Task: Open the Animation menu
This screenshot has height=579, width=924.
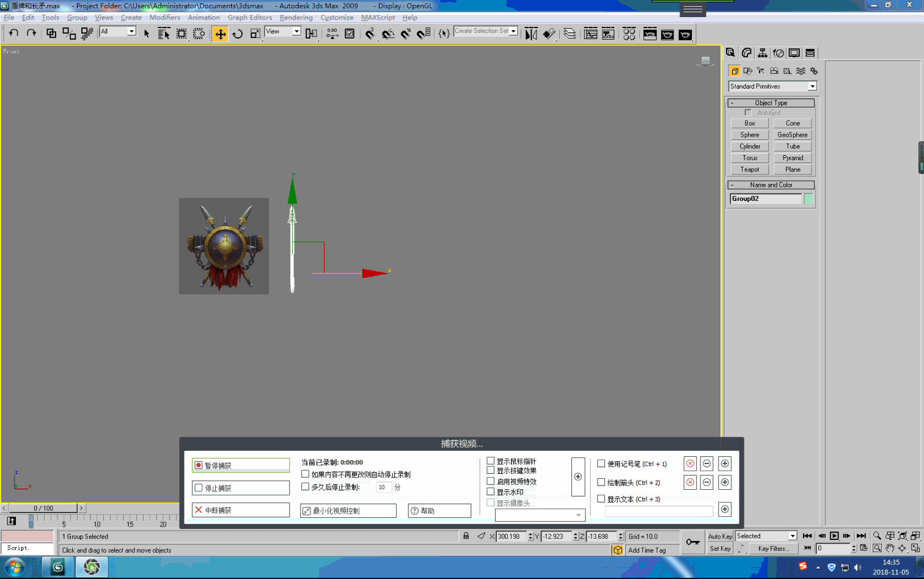Action: (204, 17)
